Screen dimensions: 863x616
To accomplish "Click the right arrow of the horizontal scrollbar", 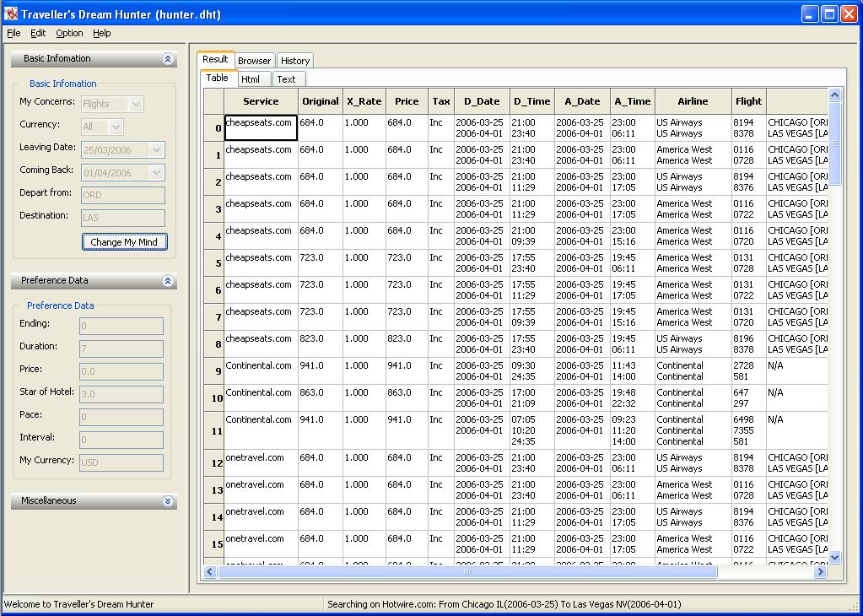I will tap(820, 572).
